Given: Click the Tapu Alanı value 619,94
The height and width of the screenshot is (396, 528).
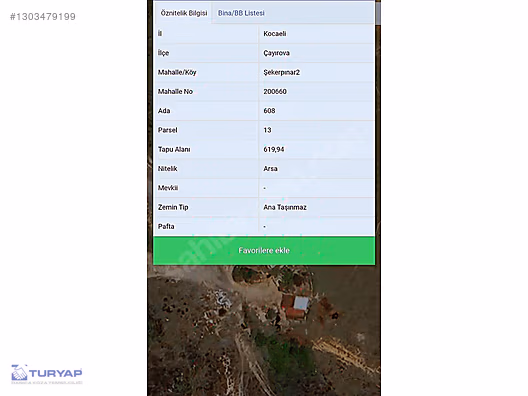Looking at the screenshot, I should click(274, 149).
